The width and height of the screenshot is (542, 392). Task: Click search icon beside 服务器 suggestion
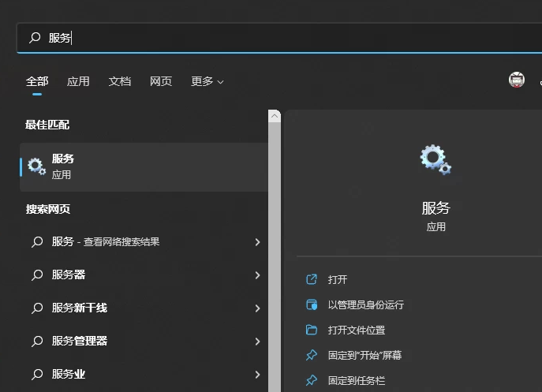click(37, 275)
